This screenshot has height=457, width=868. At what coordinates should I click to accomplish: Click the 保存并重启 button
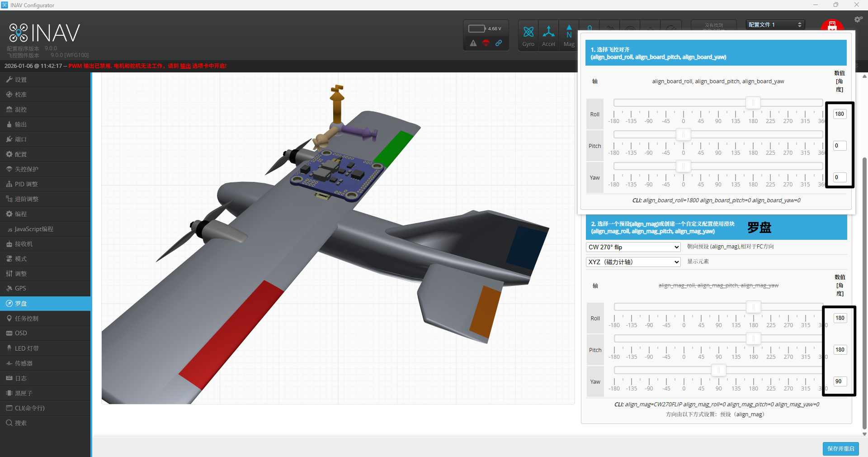(x=840, y=448)
